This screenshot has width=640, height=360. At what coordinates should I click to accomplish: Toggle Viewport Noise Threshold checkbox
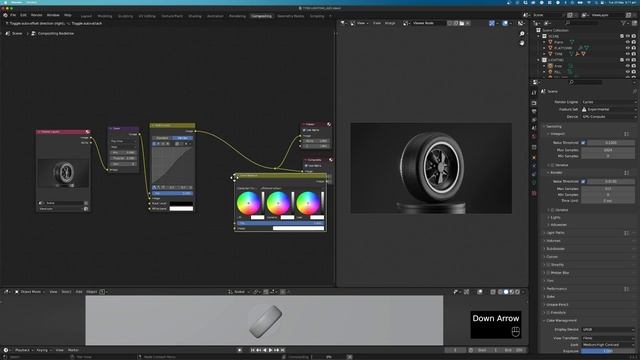(x=583, y=143)
